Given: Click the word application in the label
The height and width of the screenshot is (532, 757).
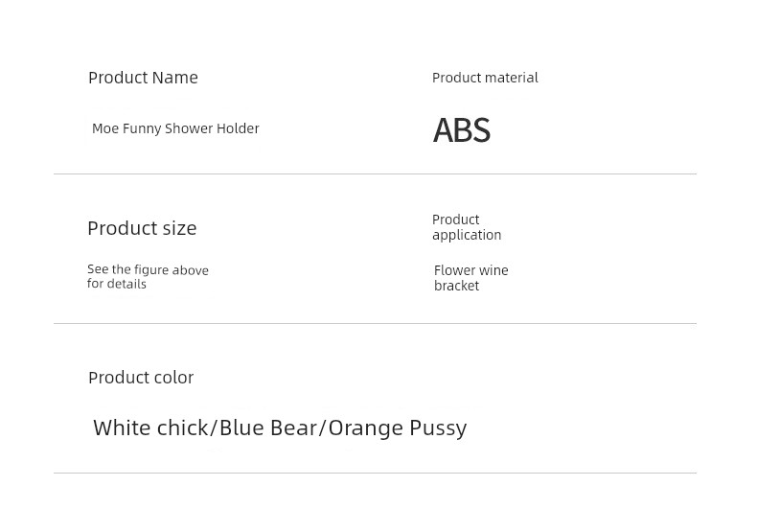Looking at the screenshot, I should 467,236.
